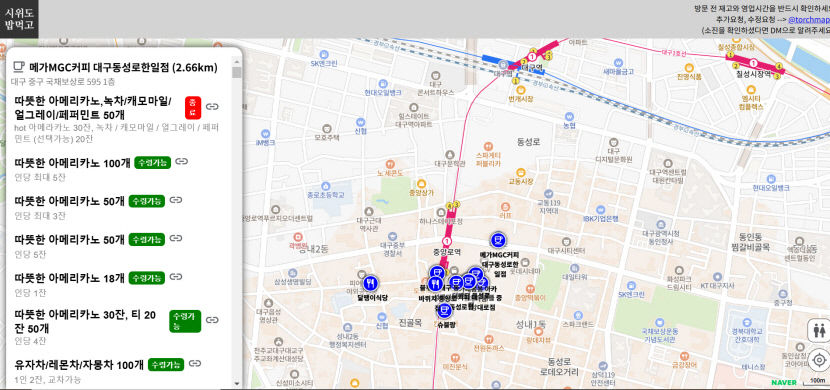Click 수령가능 badge for 유자차/레몬차/자몽차 100개
Viewport: 830px width, 390px height.
click(x=166, y=365)
